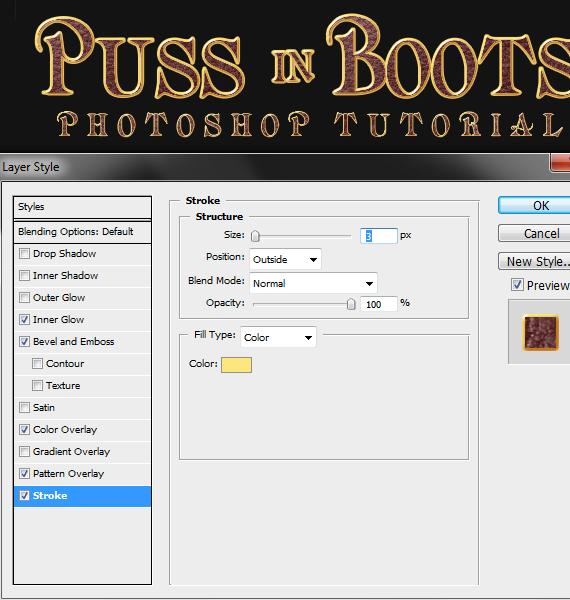
Task: Open the Outer Glow settings label
Action: (x=59, y=298)
